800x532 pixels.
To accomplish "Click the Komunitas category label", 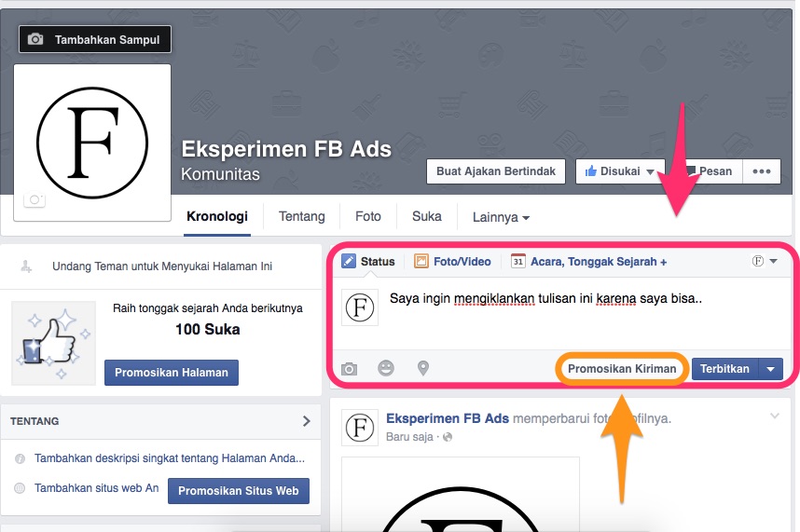I will coord(220,174).
